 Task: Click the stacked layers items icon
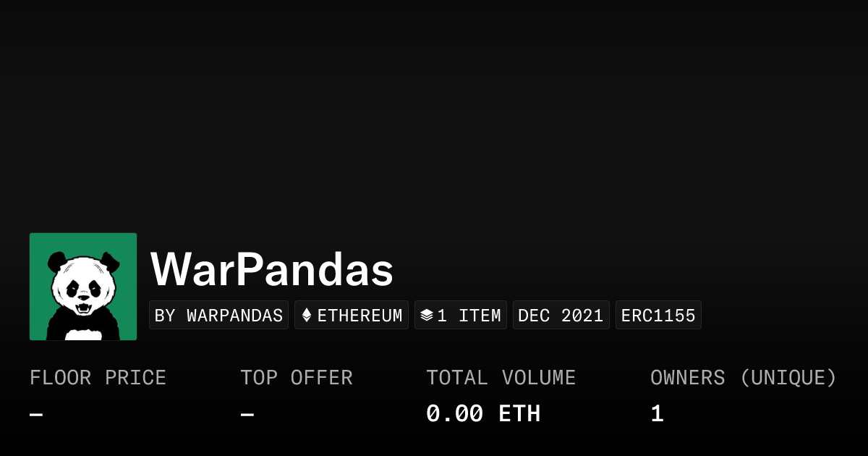(426, 316)
